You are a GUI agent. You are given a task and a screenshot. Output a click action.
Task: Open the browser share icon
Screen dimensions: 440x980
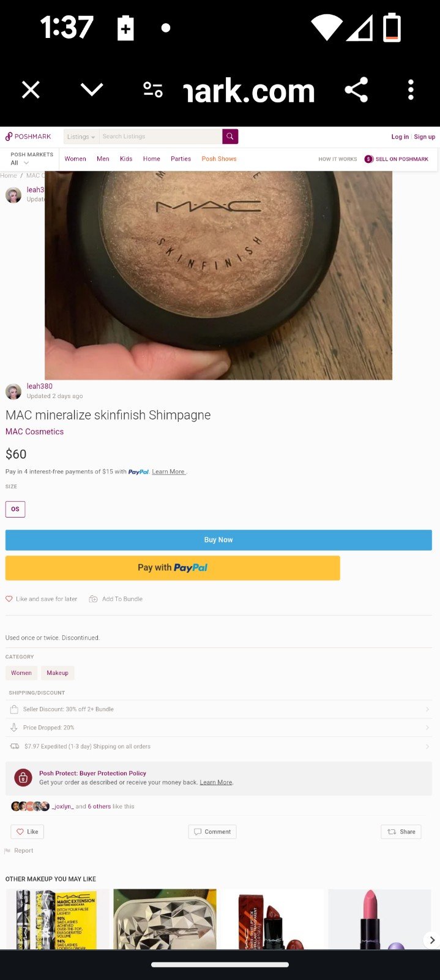click(356, 89)
